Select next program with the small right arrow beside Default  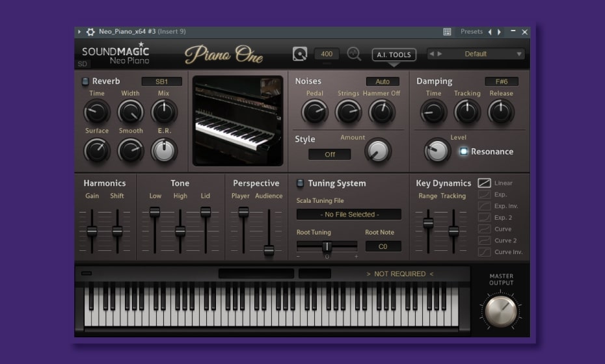(440, 54)
